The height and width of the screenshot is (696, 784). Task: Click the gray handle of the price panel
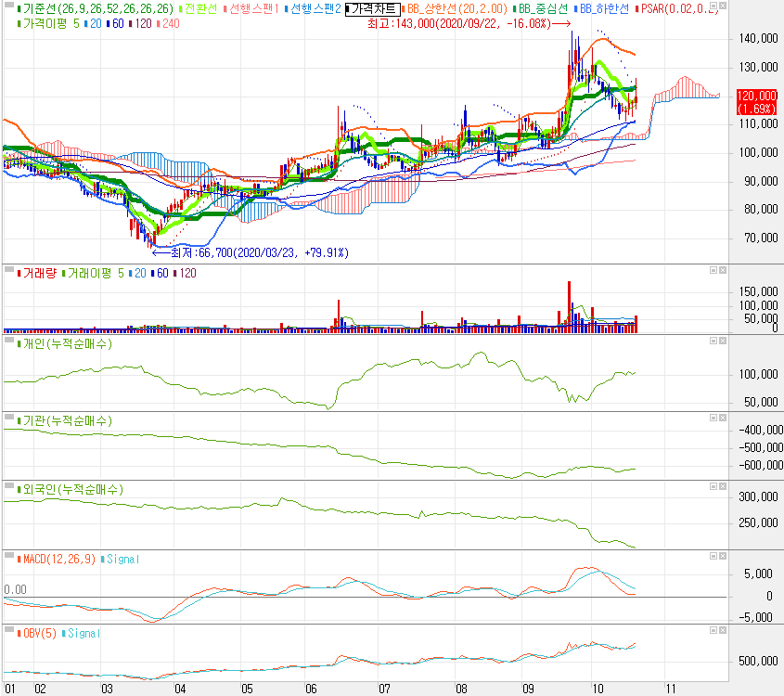coord(9,5)
